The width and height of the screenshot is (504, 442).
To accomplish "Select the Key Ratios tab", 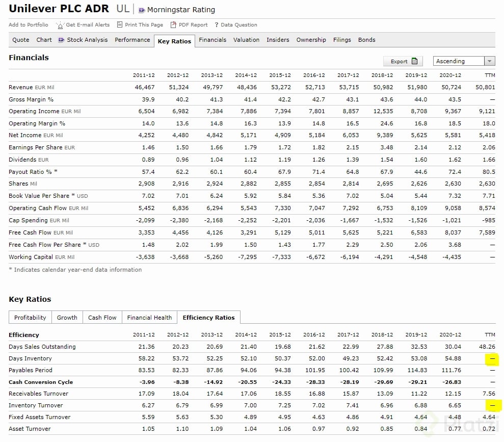I will click(x=174, y=41).
